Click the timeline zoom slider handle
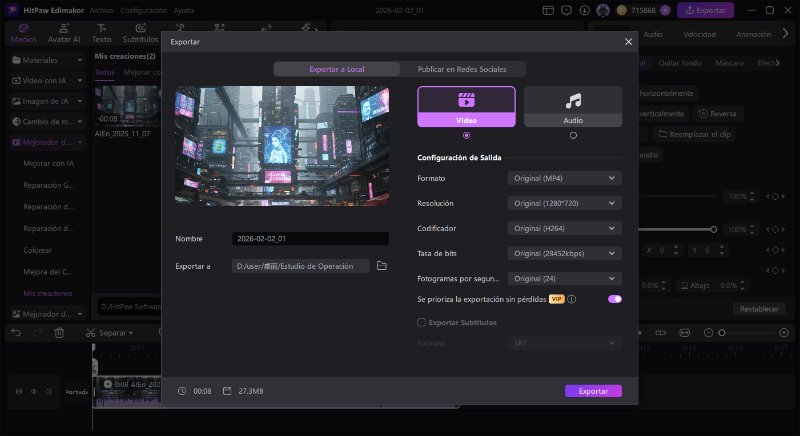This screenshot has height=436, width=800. [722, 333]
